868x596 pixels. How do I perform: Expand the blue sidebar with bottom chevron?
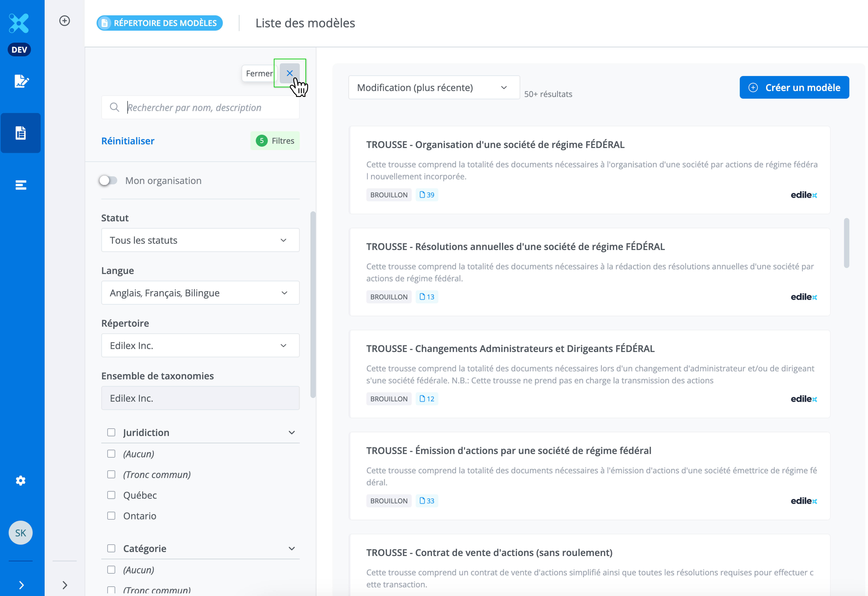[21, 585]
